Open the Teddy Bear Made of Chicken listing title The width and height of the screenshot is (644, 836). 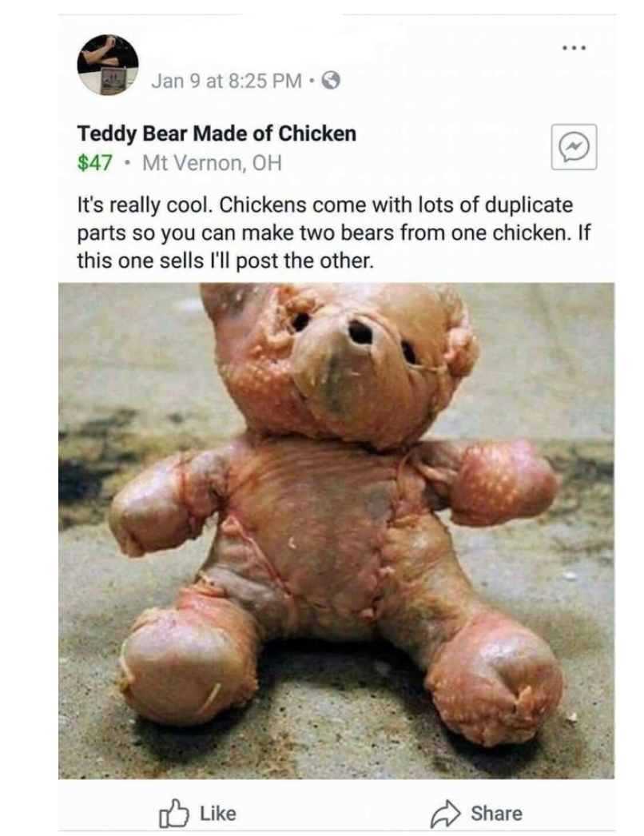217,133
